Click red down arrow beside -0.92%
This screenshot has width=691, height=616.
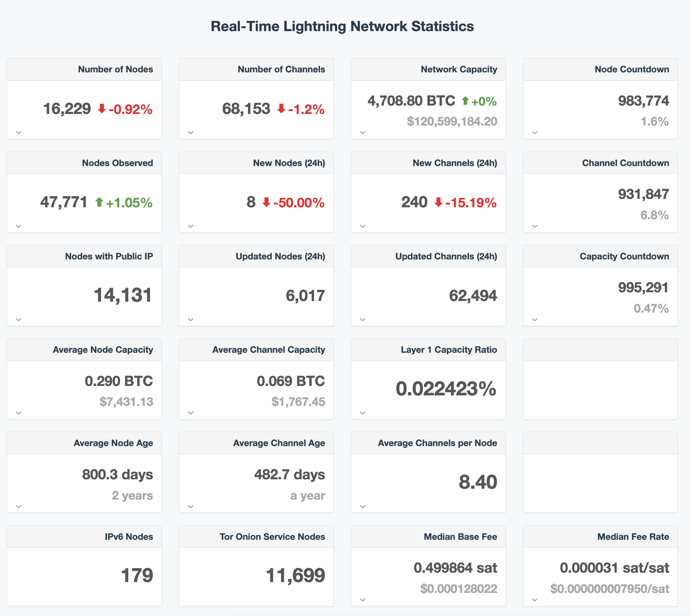pyautogui.click(x=102, y=109)
